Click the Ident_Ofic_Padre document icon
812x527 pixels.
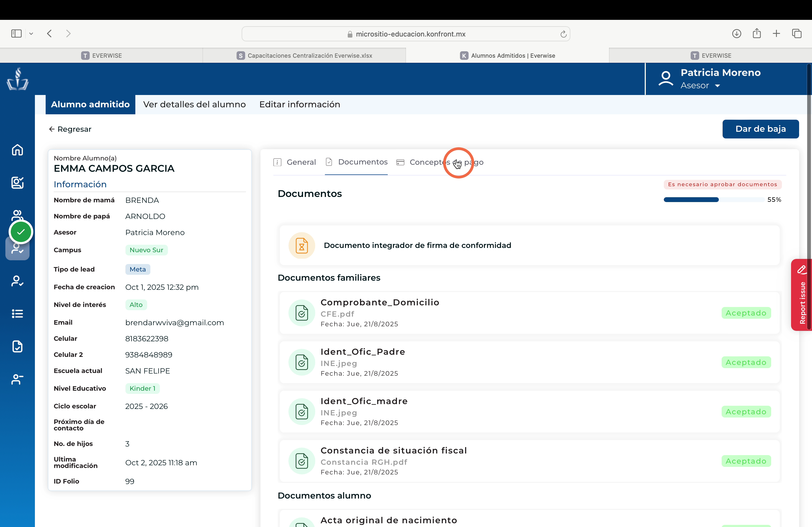[x=302, y=362]
